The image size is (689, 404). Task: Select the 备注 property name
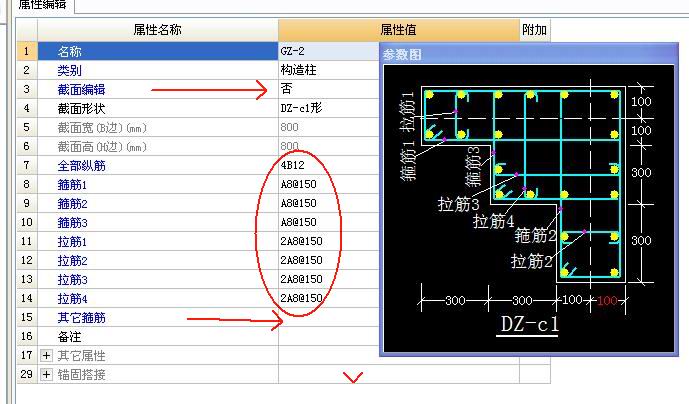click(69, 337)
